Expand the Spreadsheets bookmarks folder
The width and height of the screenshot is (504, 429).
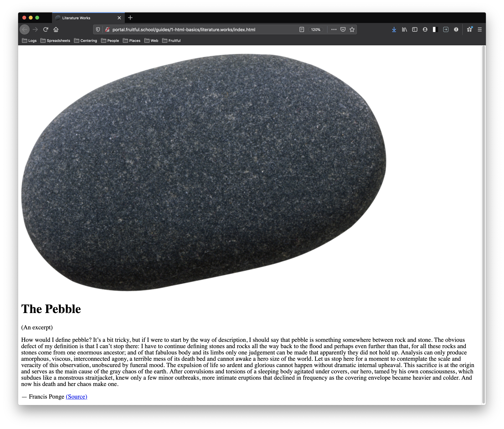(x=55, y=41)
